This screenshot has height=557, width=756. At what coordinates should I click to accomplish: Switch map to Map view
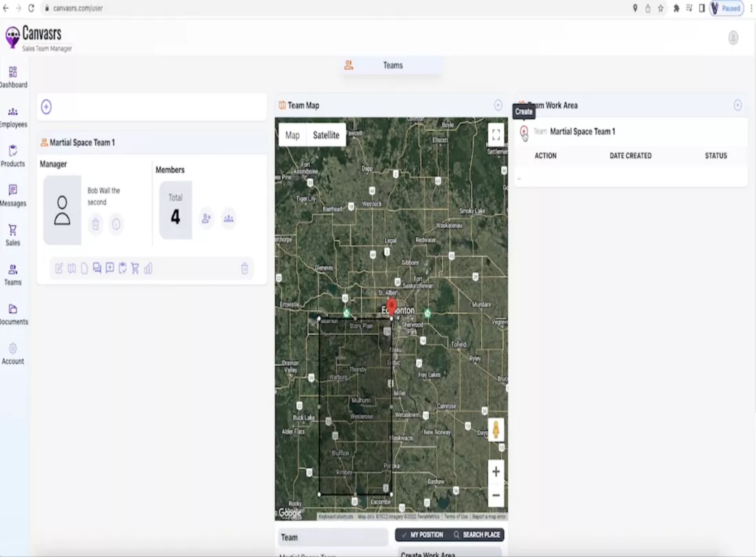coord(292,135)
